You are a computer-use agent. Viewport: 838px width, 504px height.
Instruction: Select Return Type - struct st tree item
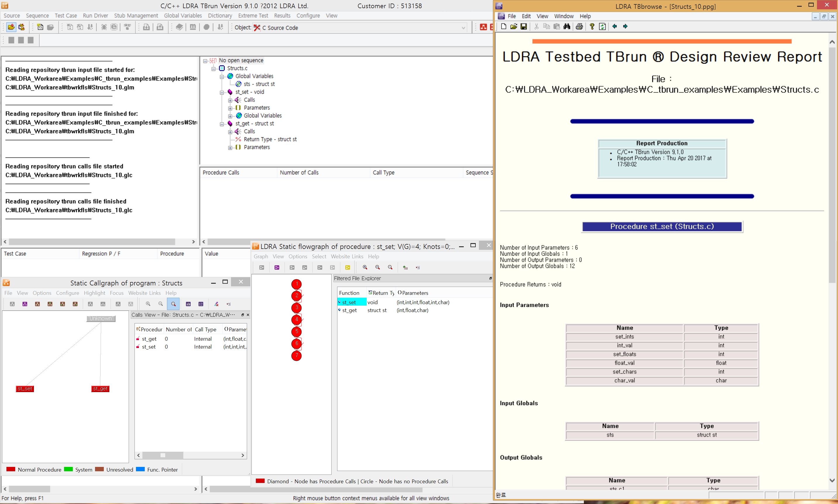[270, 140]
